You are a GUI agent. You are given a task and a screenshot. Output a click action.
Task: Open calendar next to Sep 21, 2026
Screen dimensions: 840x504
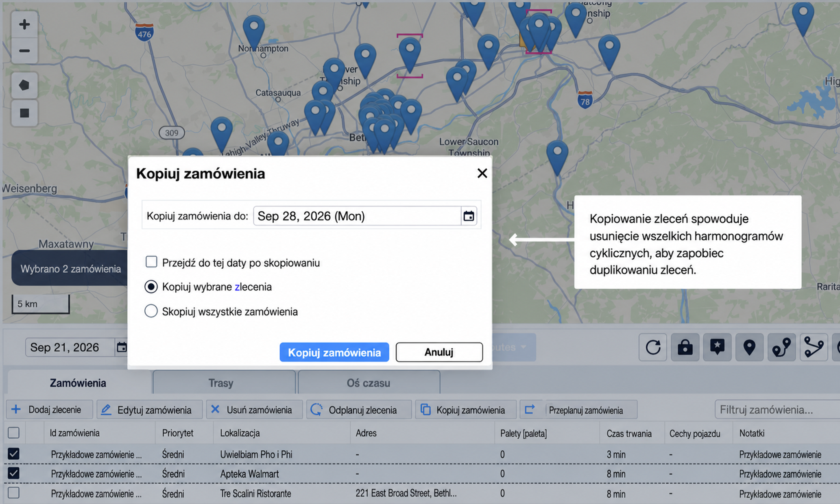point(121,347)
